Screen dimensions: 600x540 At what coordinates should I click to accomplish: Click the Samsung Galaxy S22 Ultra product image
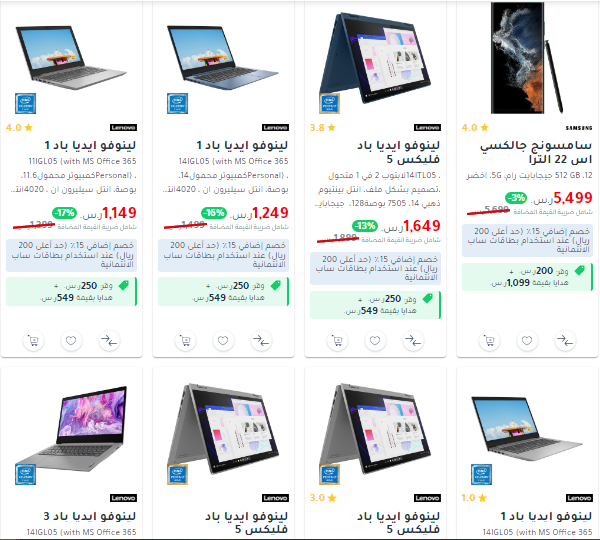[527, 58]
